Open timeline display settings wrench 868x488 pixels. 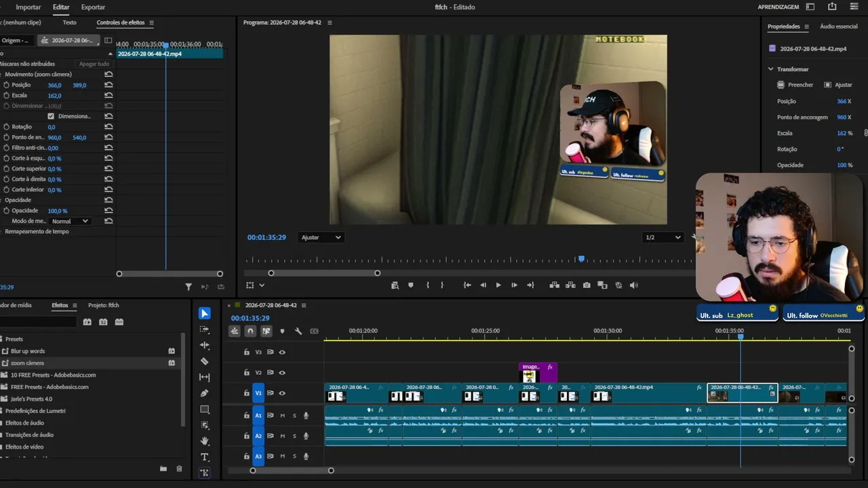298,331
